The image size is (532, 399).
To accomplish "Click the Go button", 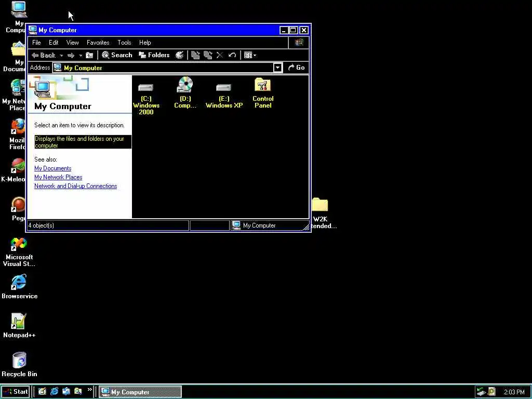I will point(296,68).
